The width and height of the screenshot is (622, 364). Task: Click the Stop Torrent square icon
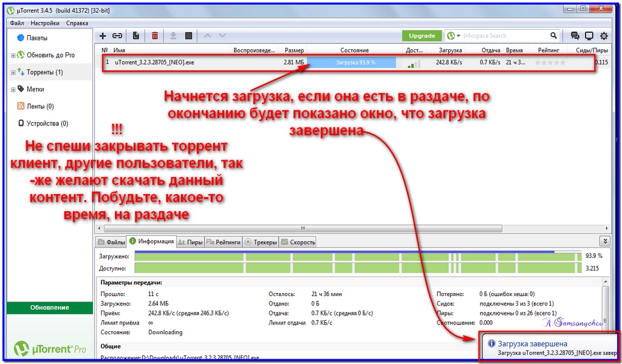click(x=189, y=36)
